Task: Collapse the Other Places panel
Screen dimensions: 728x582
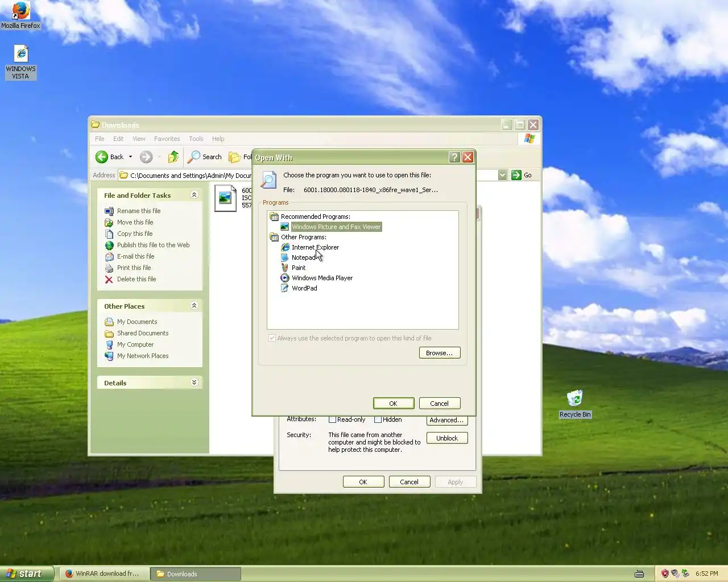Action: tap(194, 306)
